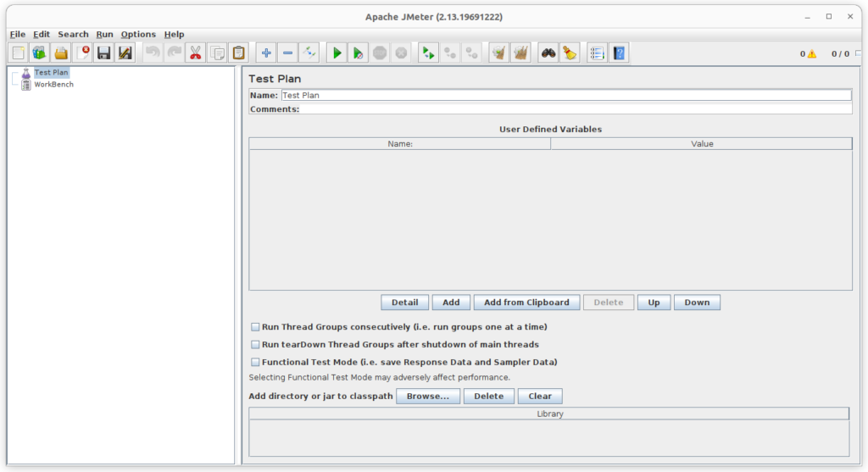Clear results with single broom icon
Viewport: 868px width, 472px height.
tap(499, 53)
